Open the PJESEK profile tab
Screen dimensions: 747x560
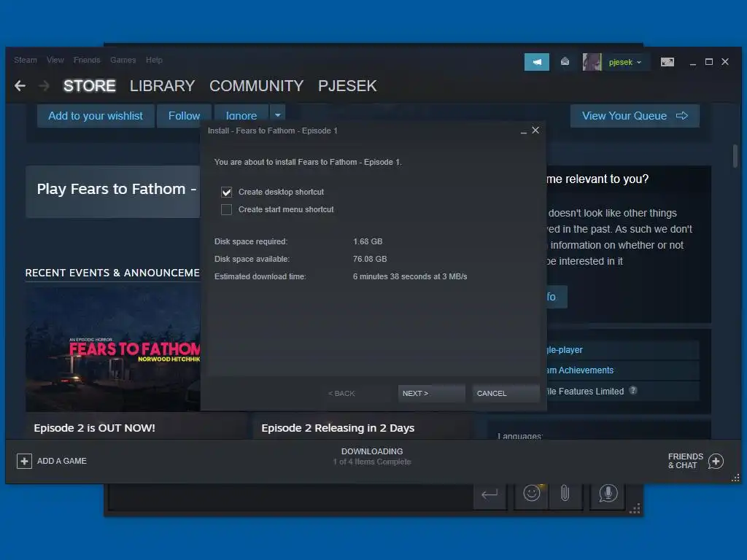point(347,86)
